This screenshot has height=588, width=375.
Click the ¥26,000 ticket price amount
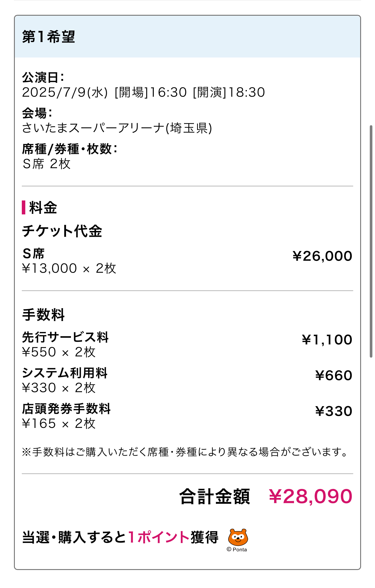322,256
